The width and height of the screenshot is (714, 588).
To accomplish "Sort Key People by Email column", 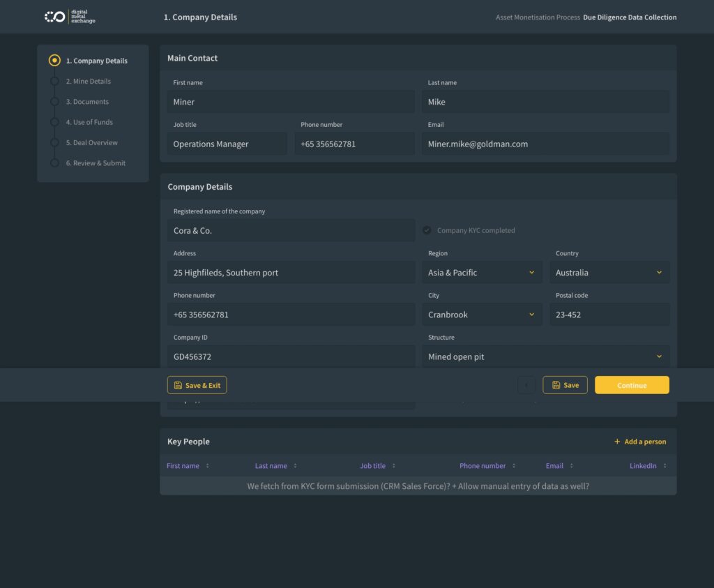I will 559,466.
